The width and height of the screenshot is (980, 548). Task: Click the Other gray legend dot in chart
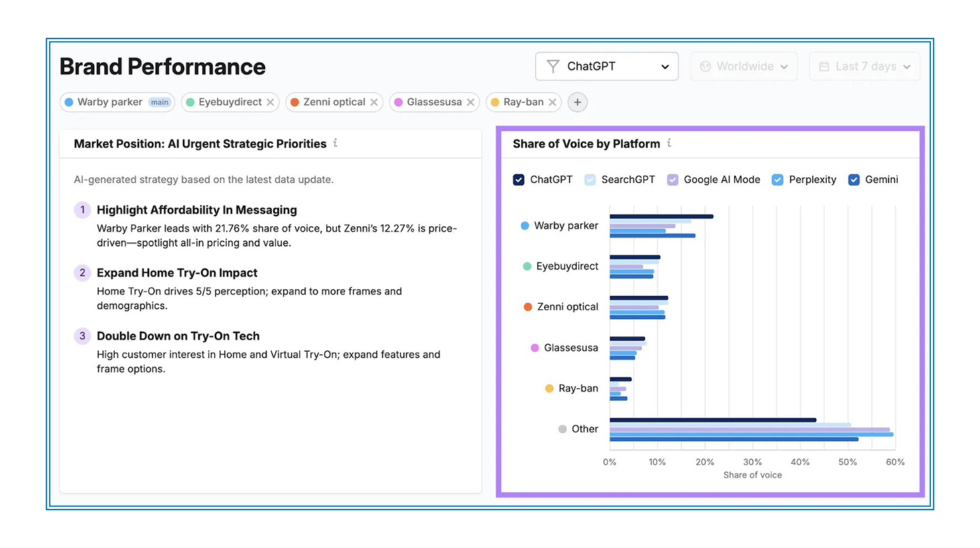[562, 429]
